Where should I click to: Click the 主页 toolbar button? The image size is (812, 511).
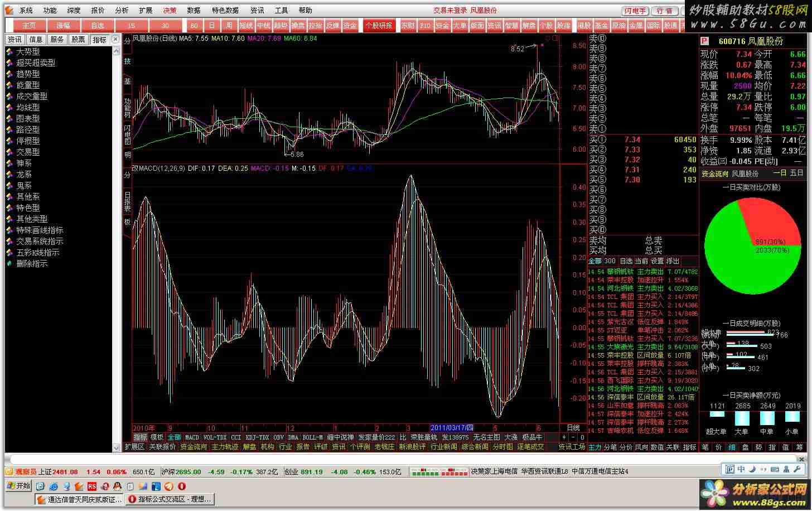pos(30,25)
